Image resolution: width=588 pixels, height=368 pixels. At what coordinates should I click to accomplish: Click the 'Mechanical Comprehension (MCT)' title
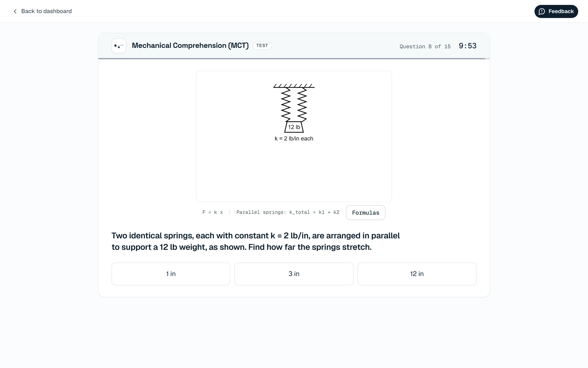point(190,46)
